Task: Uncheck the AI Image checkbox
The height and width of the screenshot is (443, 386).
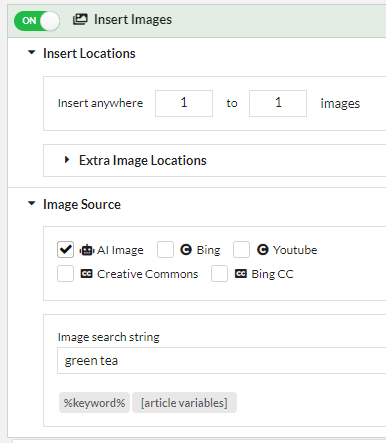Action: click(65, 250)
